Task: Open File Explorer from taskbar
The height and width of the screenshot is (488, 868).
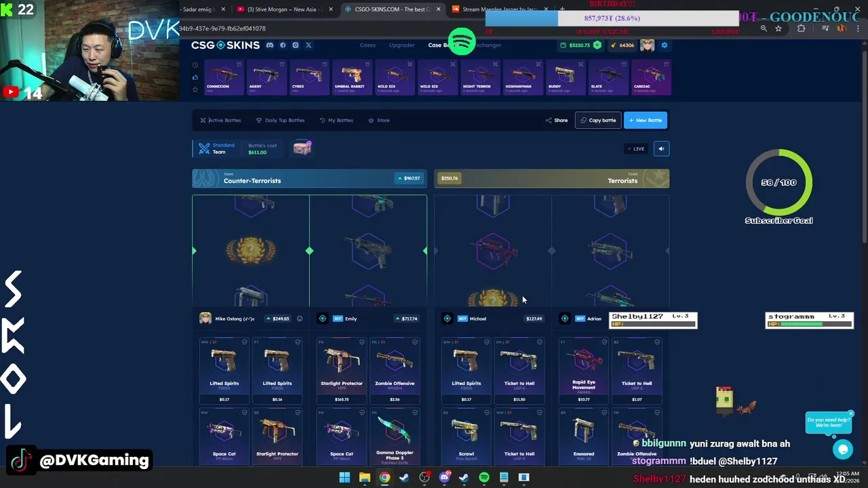Action: 365,478
